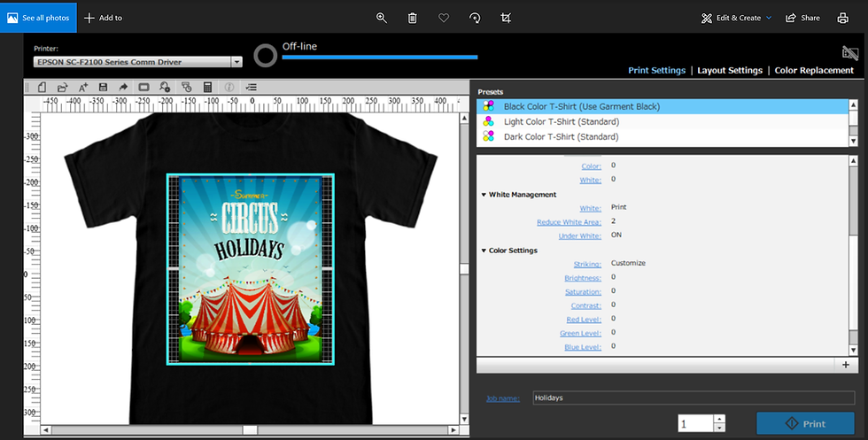
Task: Click the Saturation link
Action: coord(583,291)
